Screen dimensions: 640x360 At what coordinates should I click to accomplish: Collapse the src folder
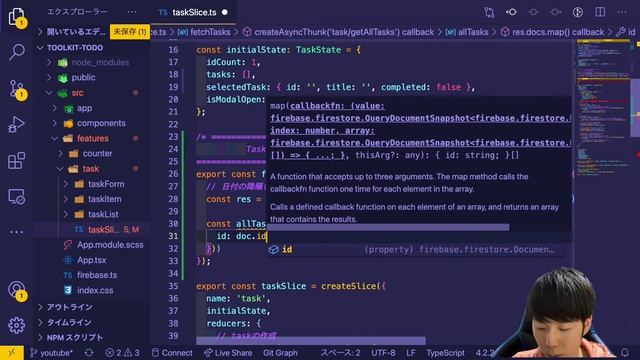78,93
